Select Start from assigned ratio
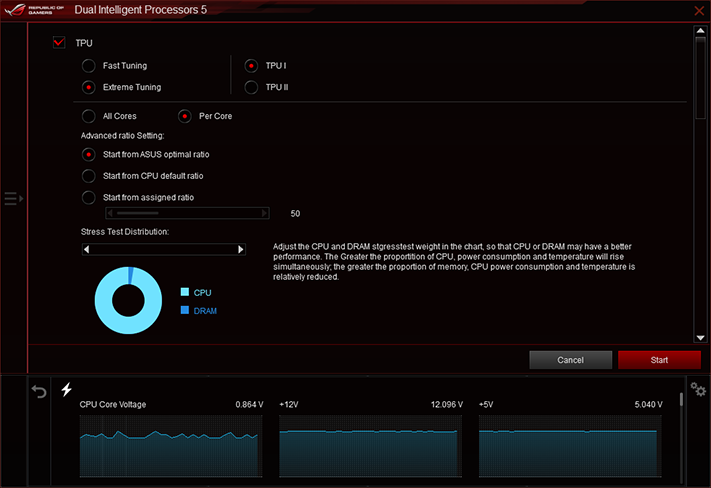The height and width of the screenshot is (488, 711). tap(88, 197)
